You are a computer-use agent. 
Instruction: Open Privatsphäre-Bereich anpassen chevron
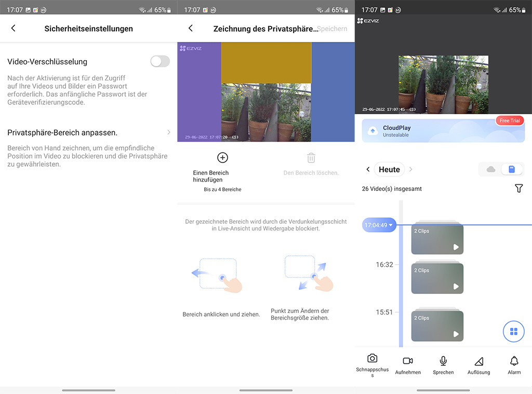click(x=169, y=132)
